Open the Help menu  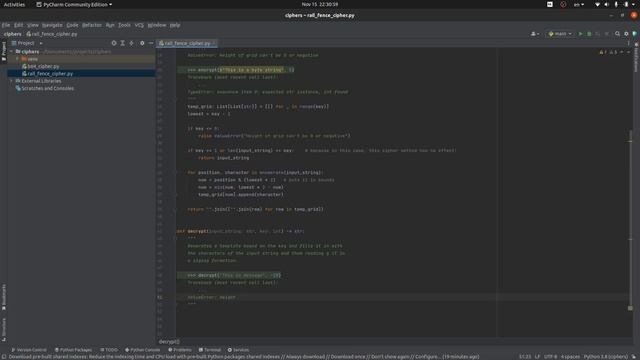point(175,25)
